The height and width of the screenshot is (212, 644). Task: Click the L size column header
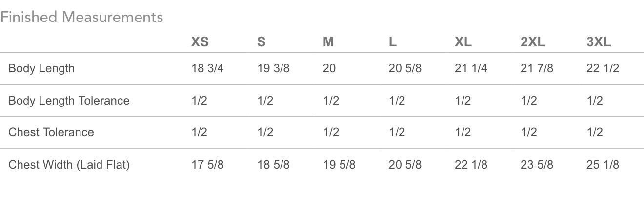(393, 42)
